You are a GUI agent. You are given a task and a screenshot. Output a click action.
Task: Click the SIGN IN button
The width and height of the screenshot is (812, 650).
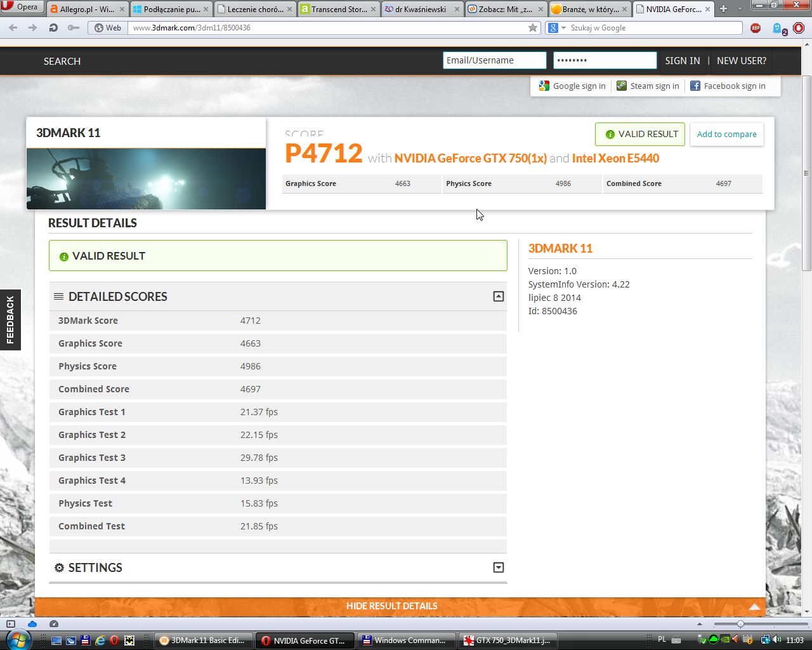pos(683,61)
